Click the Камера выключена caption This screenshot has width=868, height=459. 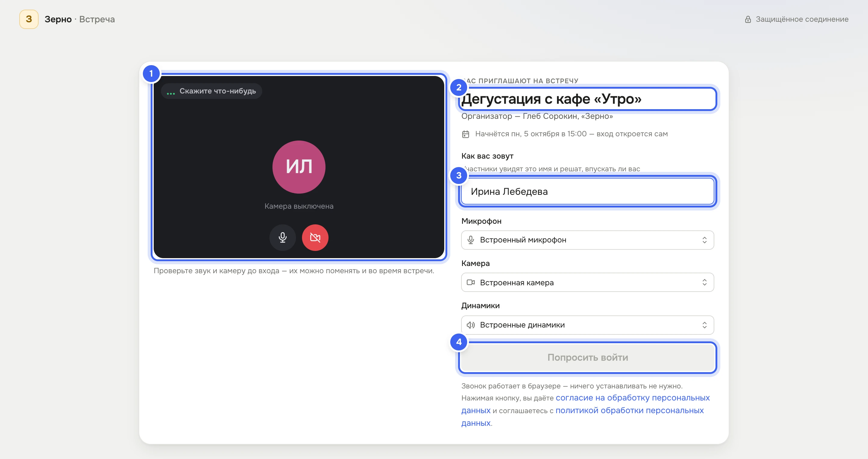299,206
